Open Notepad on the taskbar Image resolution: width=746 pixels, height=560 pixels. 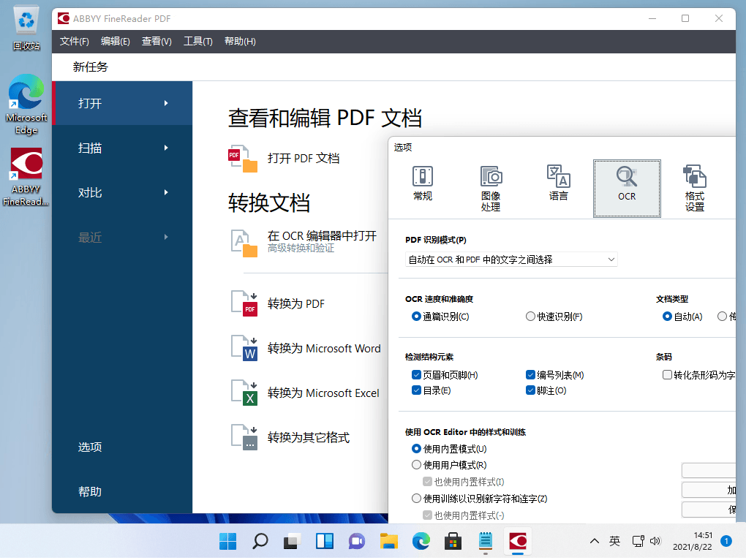pos(486,542)
